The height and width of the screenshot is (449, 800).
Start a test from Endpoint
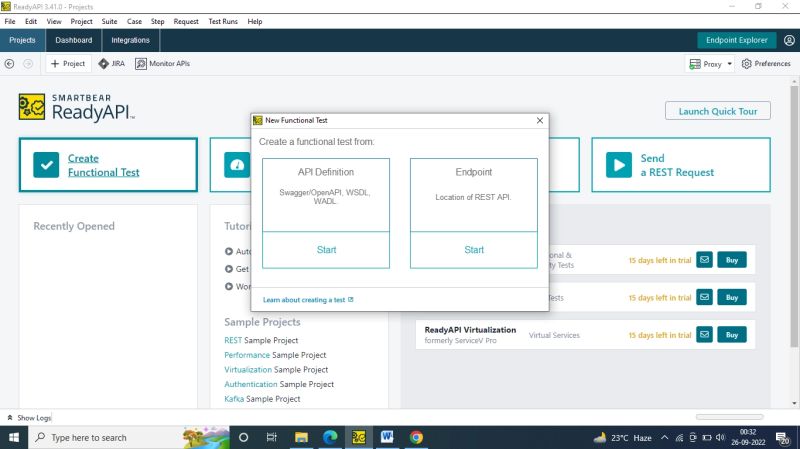[x=474, y=250]
